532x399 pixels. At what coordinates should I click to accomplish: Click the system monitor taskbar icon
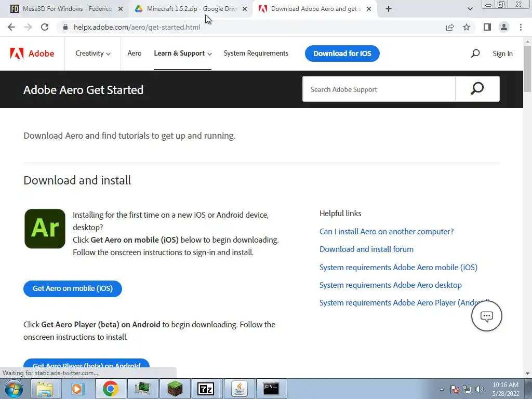coord(142,389)
